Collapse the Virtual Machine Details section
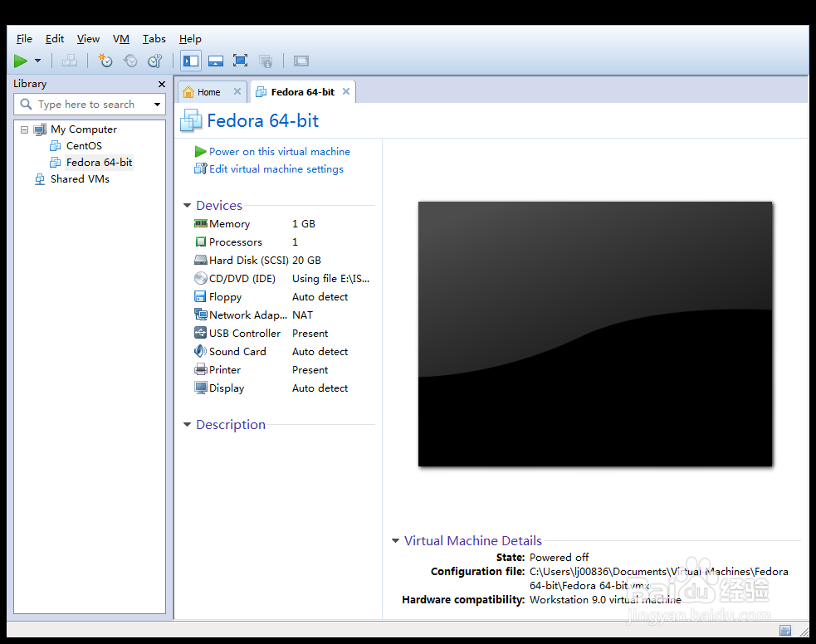 point(395,541)
